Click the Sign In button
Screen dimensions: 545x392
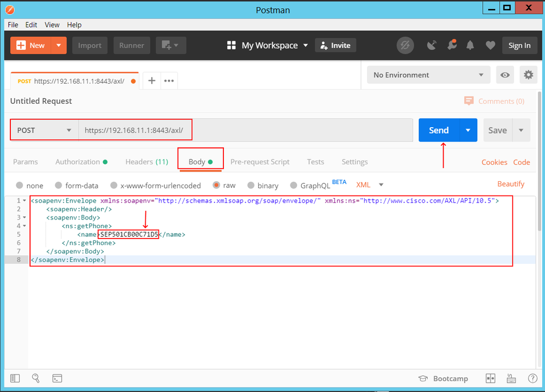[519, 45]
